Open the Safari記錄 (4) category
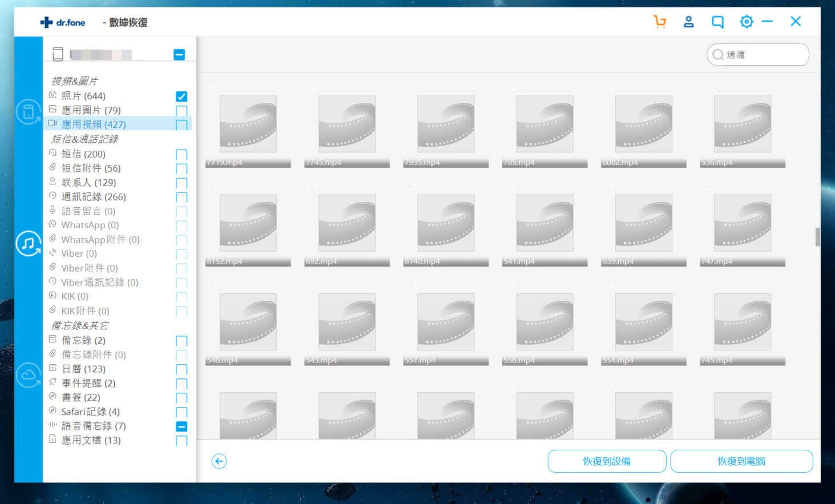 90,412
